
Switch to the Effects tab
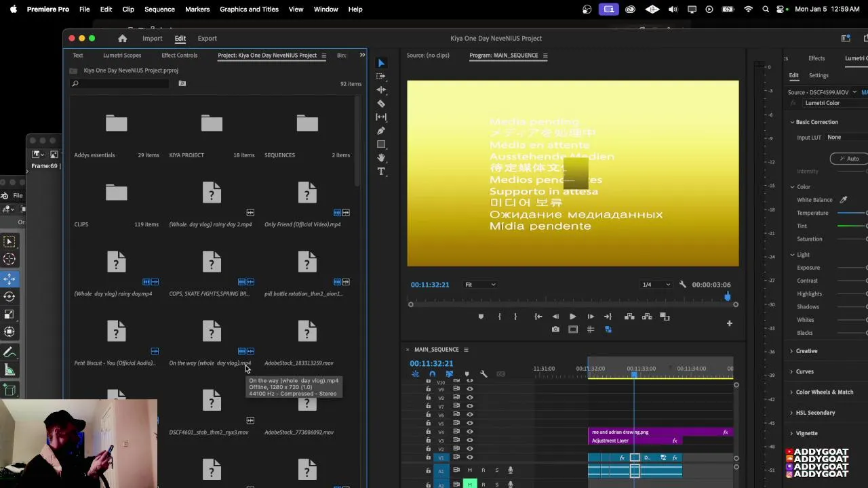coord(816,58)
